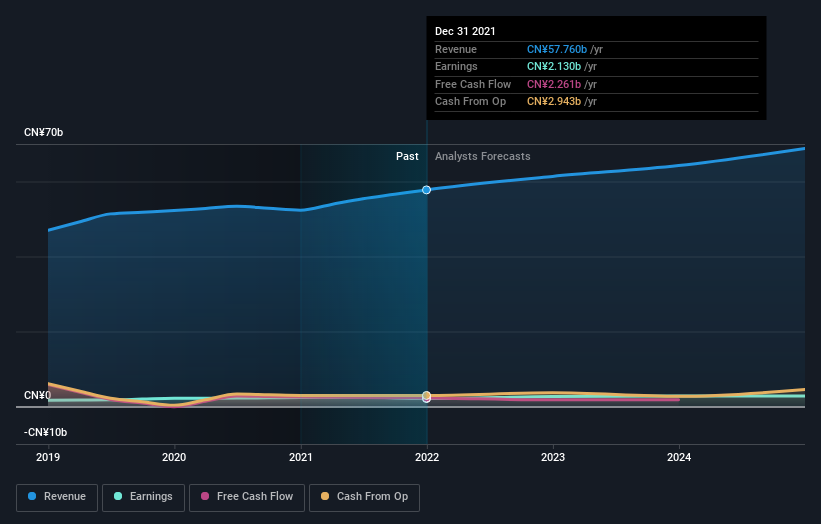Image resolution: width=821 pixels, height=524 pixels.
Task: Click the CN¥0 y-axis label
Action: (37, 395)
